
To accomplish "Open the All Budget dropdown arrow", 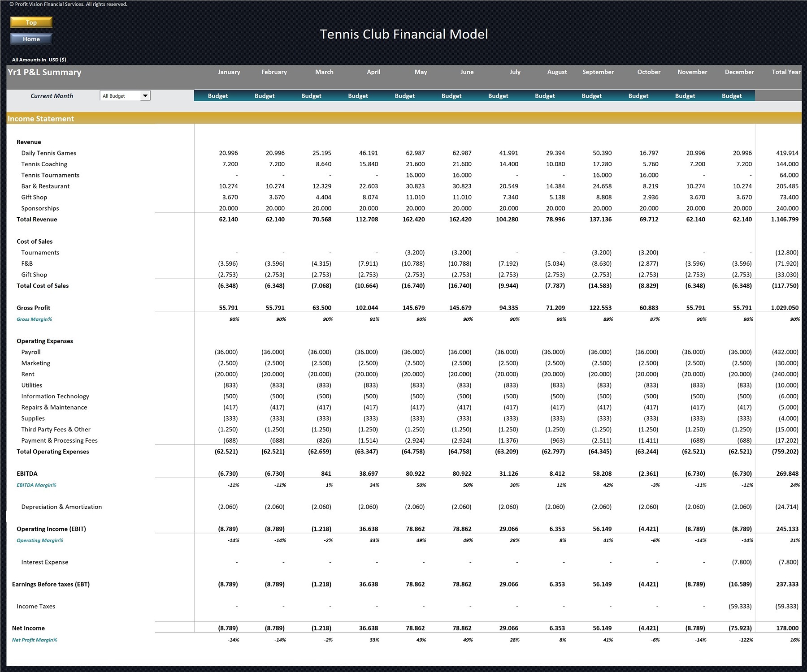I will (145, 95).
